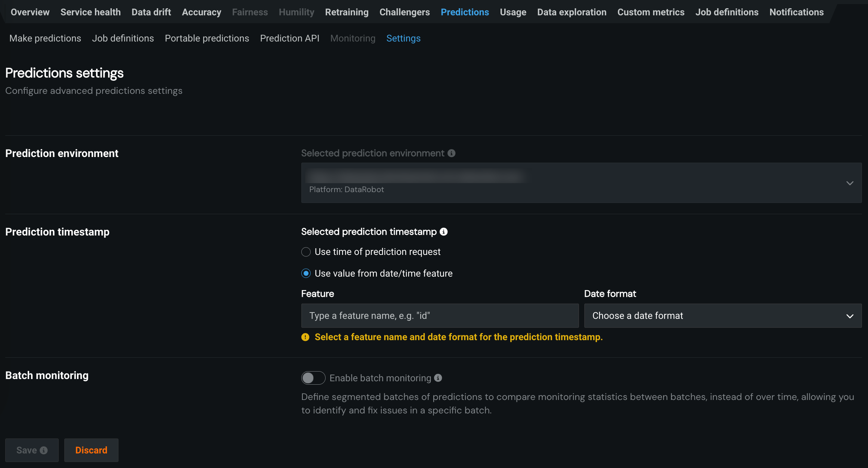Viewport: 868px width, 468px height.
Task: Open the Custom metrics tab
Action: pyautogui.click(x=650, y=12)
